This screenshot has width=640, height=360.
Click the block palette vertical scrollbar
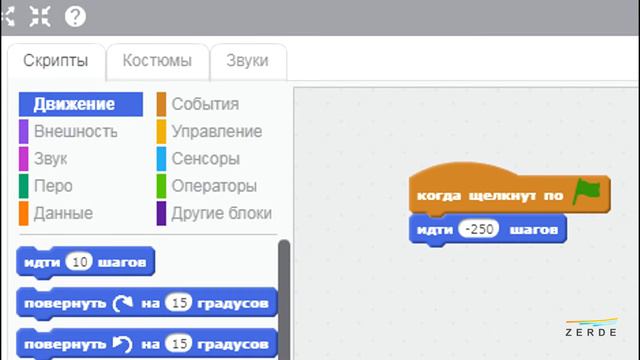click(284, 300)
